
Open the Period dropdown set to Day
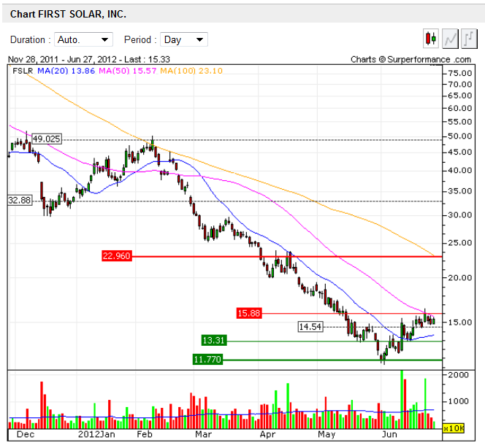click(x=184, y=40)
